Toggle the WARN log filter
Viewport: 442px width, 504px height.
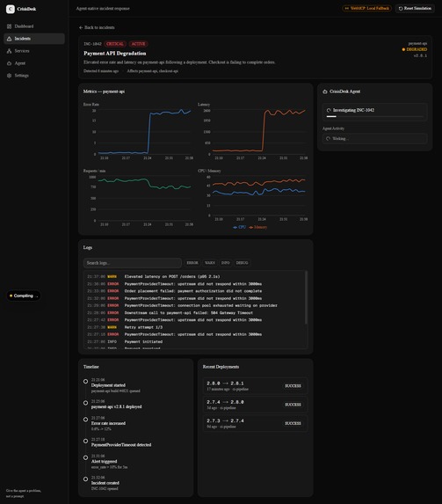coord(210,263)
